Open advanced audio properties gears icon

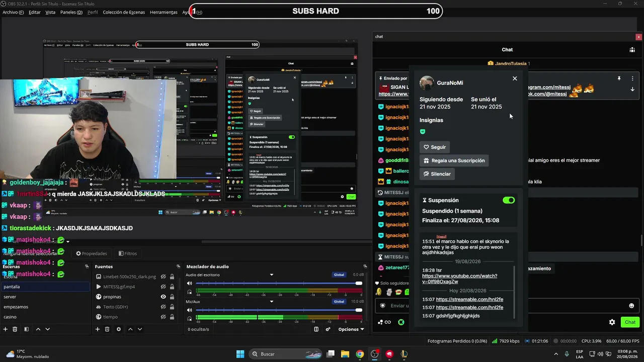click(328, 329)
